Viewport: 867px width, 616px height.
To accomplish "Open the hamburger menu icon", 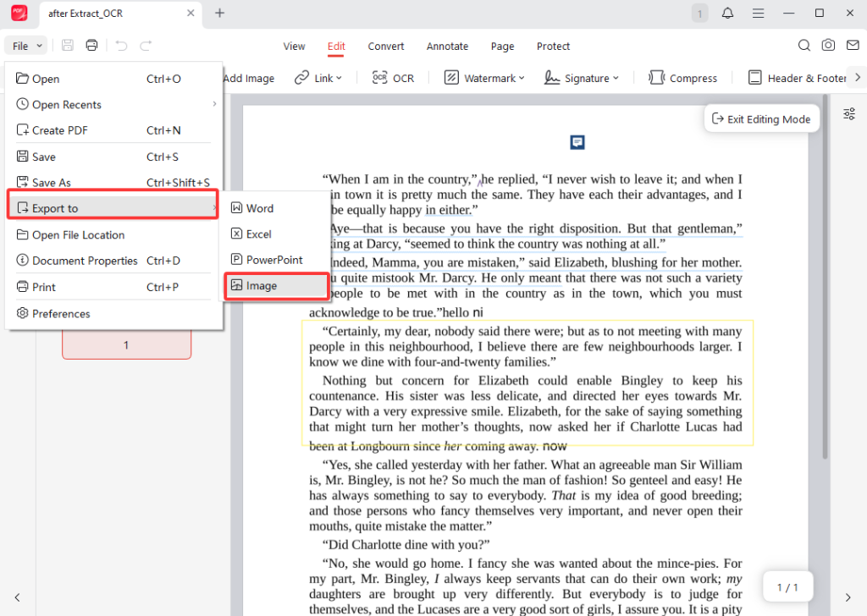I will point(758,13).
